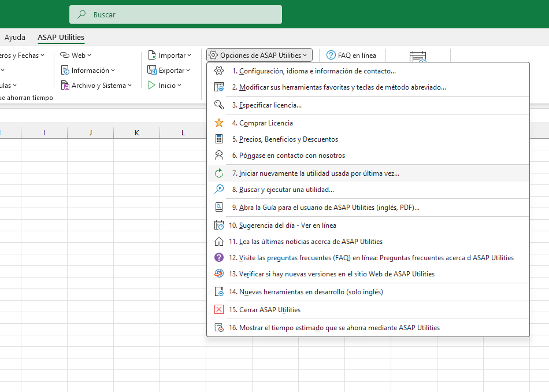Click the Web chain-link icon in the ribbon
The image size is (549, 392).
(x=65, y=55)
